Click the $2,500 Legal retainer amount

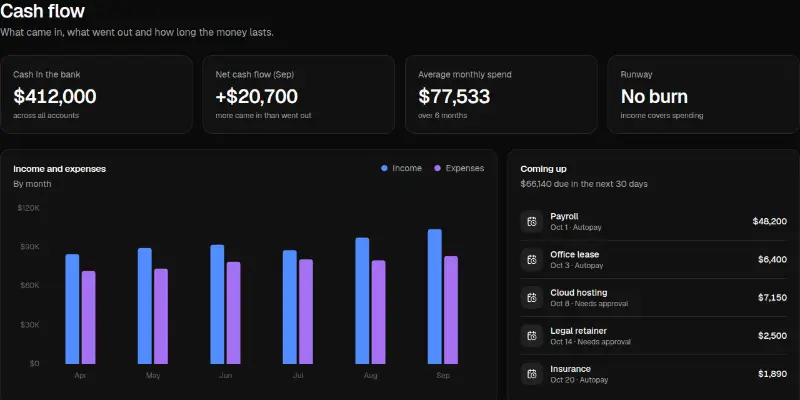point(772,336)
